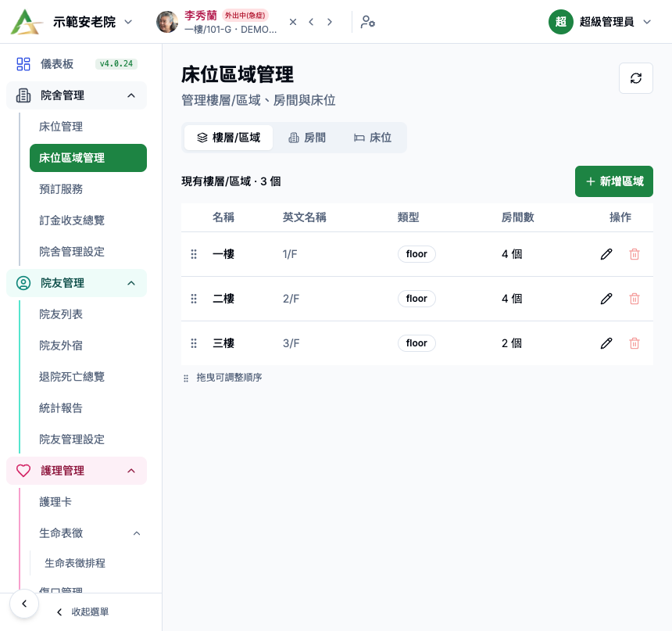Edit the 一樓 area with pencil icon
This screenshot has height=631, width=672.
click(606, 254)
